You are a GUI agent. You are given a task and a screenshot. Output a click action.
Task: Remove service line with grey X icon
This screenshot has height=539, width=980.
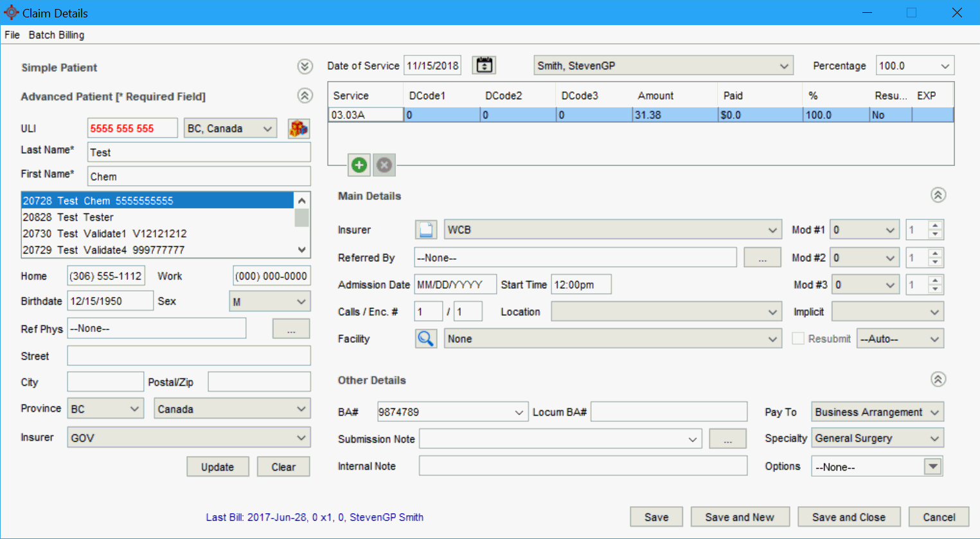(384, 165)
